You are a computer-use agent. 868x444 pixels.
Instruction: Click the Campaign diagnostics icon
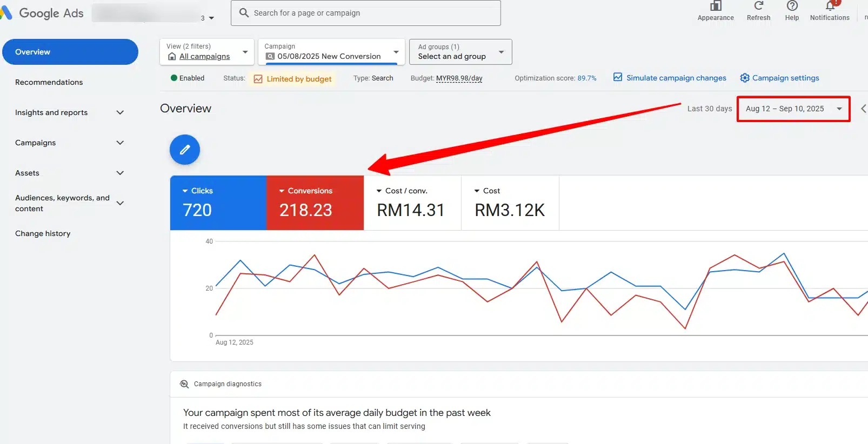[184, 384]
